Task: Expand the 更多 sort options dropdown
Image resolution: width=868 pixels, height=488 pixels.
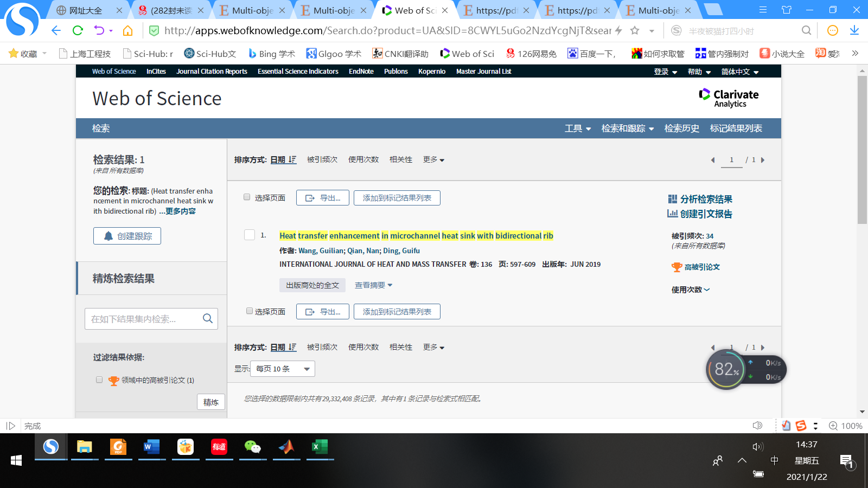Action: pos(433,160)
